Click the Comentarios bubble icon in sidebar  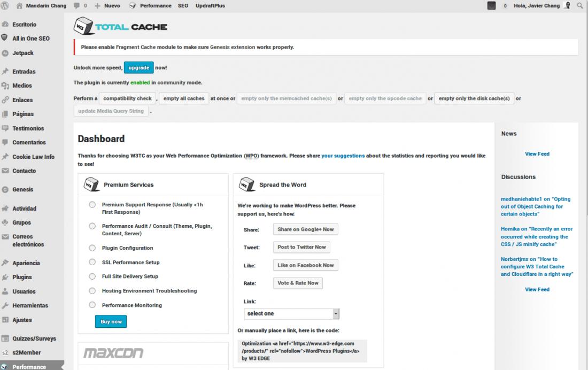pyautogui.click(x=5, y=142)
